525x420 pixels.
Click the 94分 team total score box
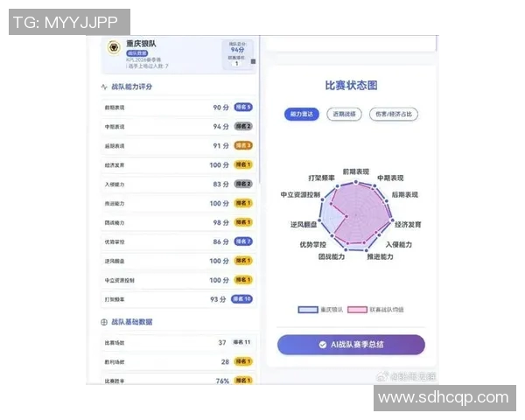(x=237, y=54)
